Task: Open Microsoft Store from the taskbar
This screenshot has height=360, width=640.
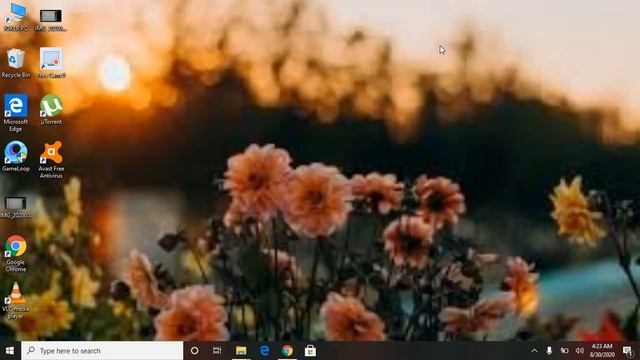Action: click(x=310, y=351)
